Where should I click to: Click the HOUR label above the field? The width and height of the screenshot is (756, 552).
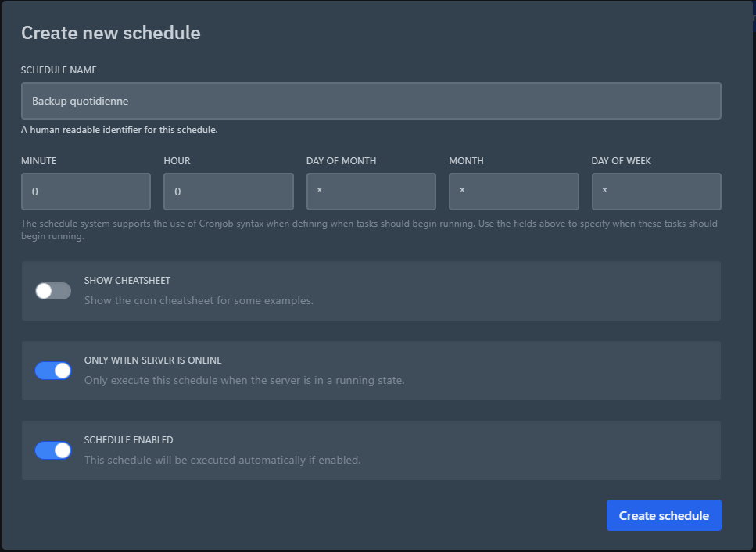click(x=177, y=161)
